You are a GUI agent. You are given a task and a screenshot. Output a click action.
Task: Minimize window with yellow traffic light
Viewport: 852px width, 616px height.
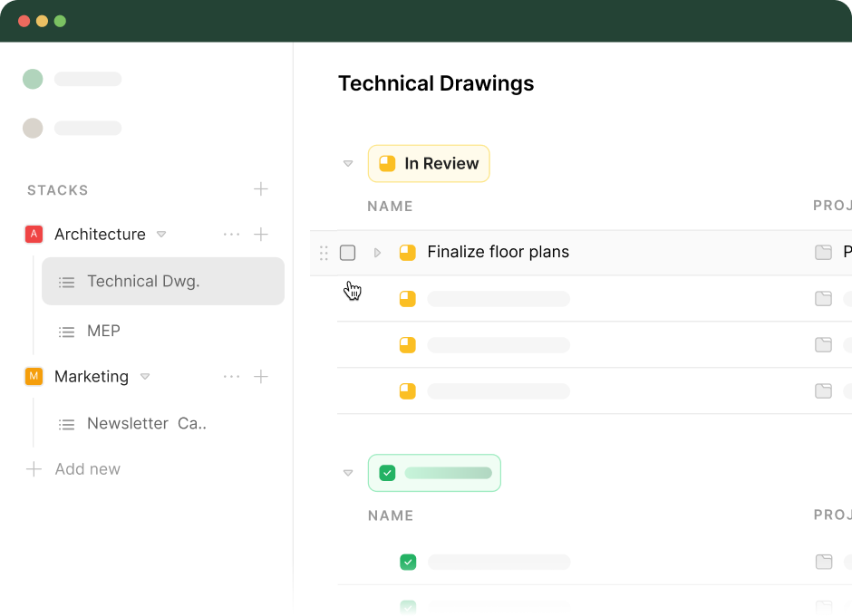pos(42,21)
